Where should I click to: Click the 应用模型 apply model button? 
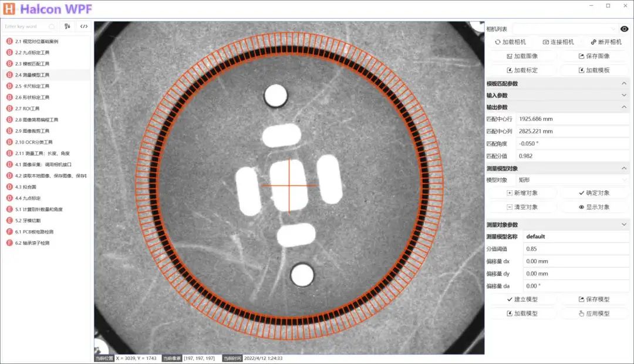coord(593,314)
